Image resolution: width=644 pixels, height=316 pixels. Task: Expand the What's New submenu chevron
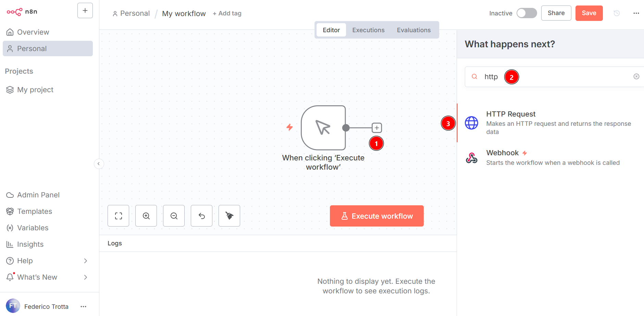pos(86,277)
